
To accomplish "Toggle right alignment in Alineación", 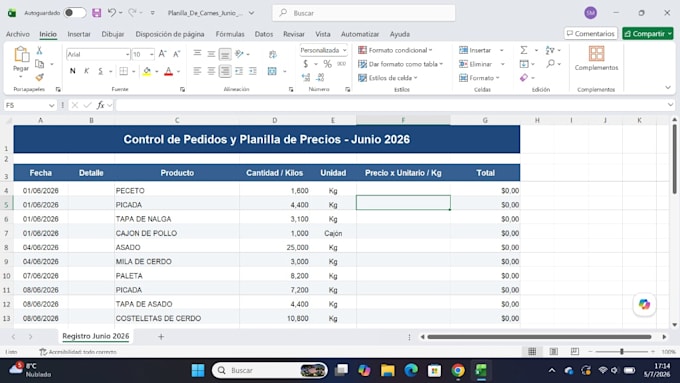I will 225,71.
